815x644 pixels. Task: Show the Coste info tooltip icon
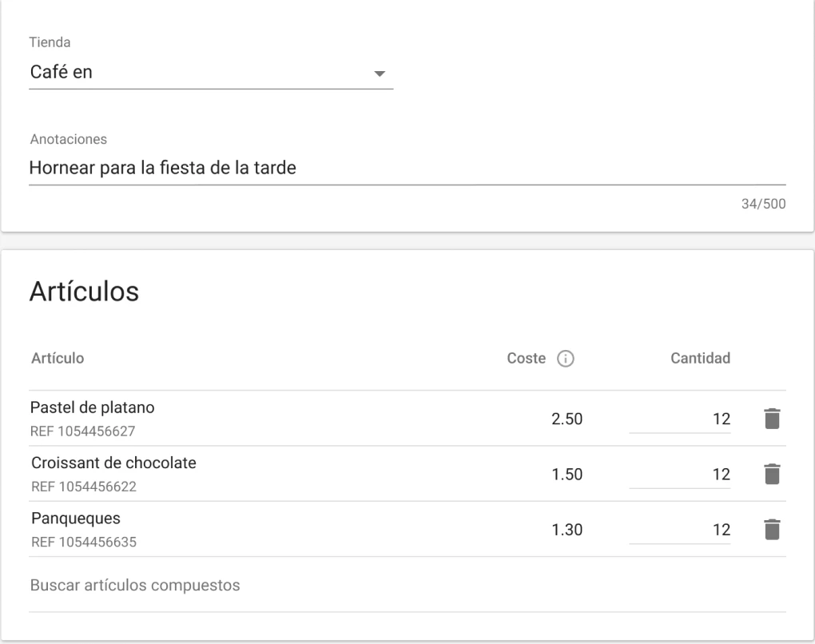coord(566,359)
